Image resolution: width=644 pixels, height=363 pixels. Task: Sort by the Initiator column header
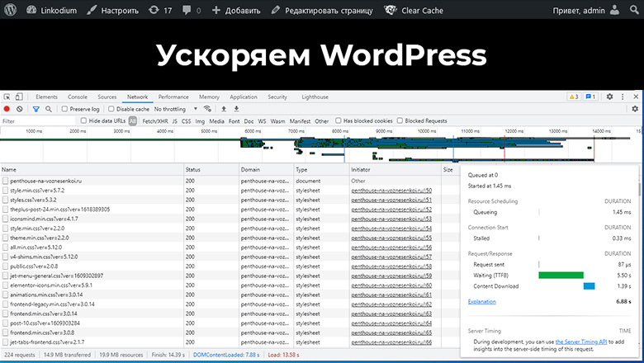[x=395, y=169]
